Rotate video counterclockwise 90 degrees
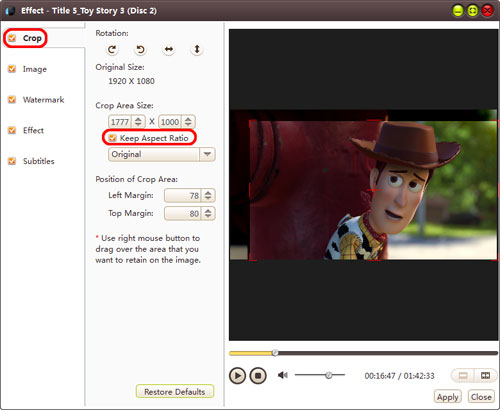 click(x=140, y=50)
